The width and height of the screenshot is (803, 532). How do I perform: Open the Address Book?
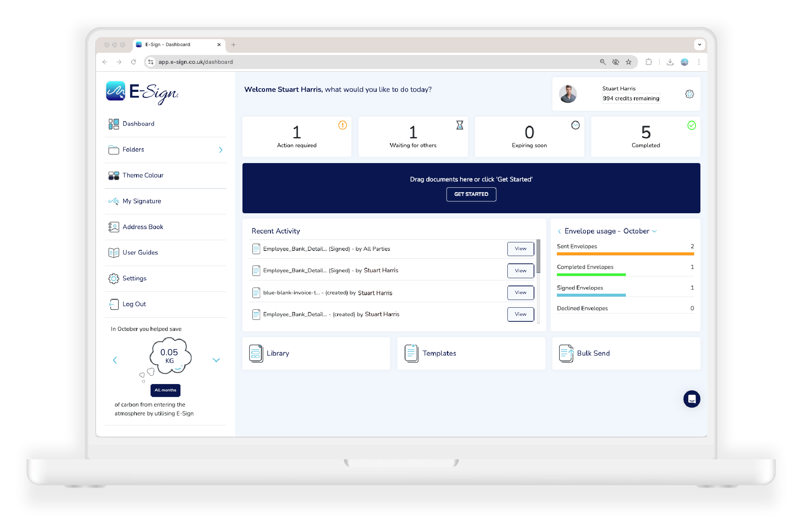click(165, 227)
